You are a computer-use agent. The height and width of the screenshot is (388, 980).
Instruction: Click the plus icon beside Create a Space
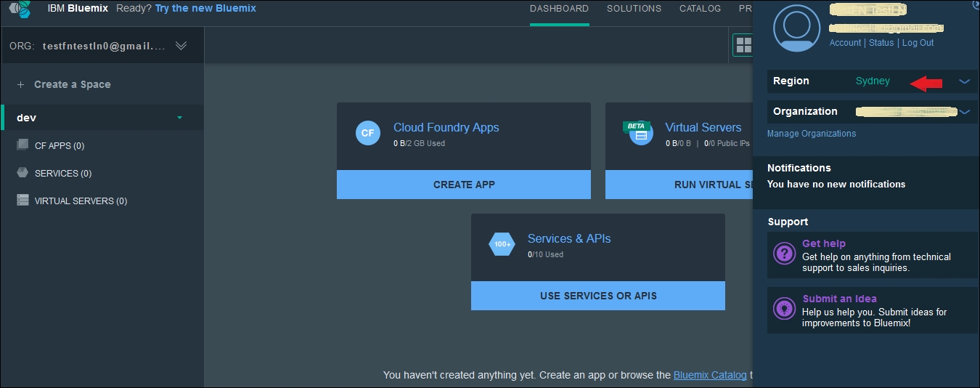[x=21, y=84]
